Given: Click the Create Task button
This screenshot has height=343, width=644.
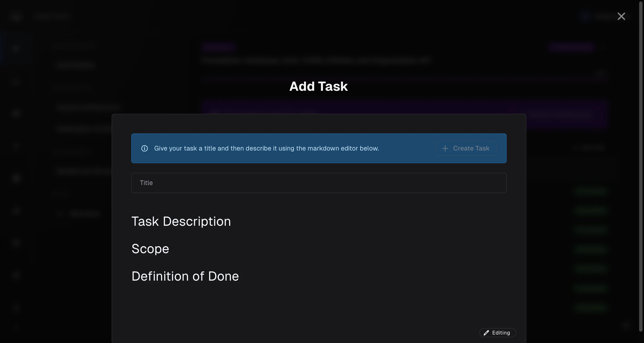Looking at the screenshot, I should [466, 148].
